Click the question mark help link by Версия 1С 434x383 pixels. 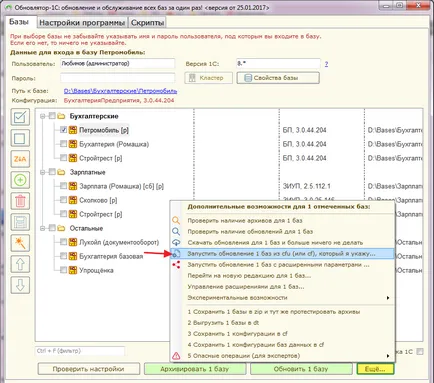326,64
